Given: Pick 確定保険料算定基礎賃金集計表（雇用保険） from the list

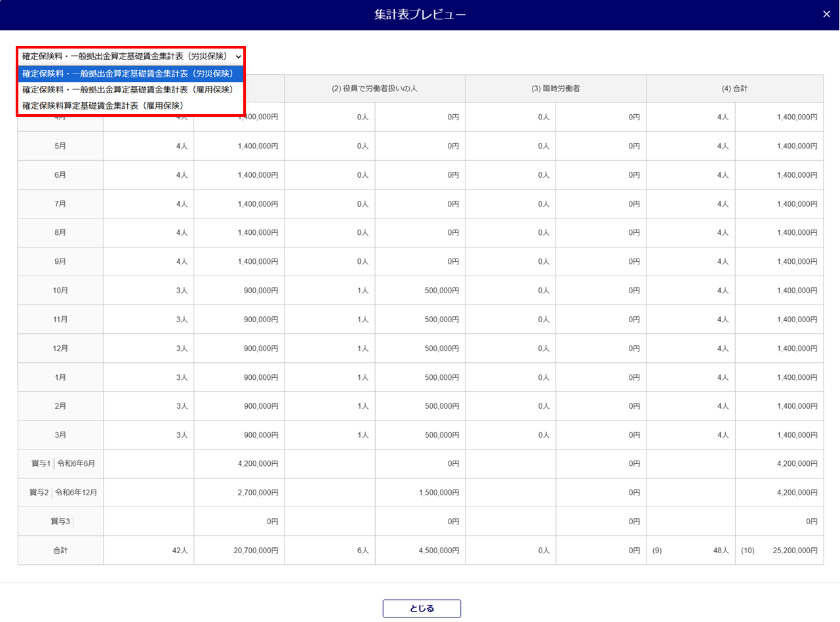Looking at the screenshot, I should coord(102,105).
